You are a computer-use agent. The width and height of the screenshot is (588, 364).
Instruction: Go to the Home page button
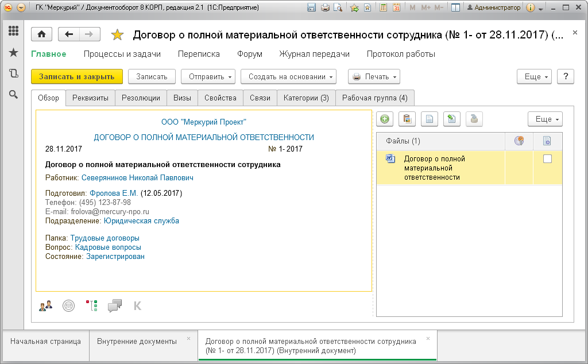pyautogui.click(x=41, y=34)
